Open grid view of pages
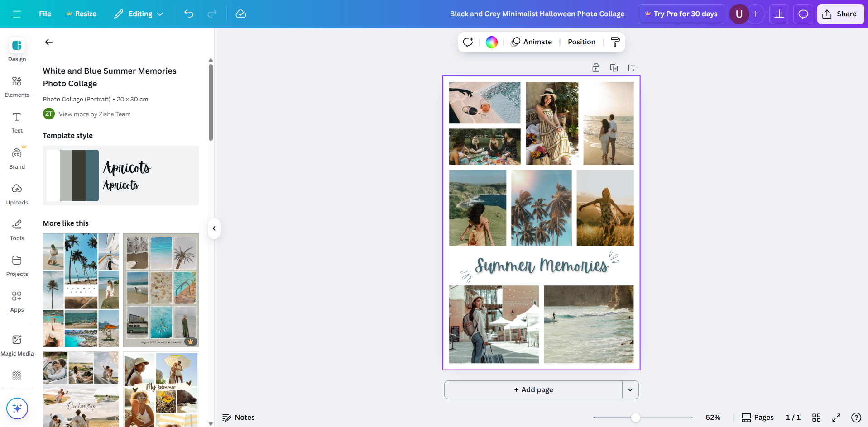Image resolution: width=868 pixels, height=427 pixels. [x=816, y=418]
